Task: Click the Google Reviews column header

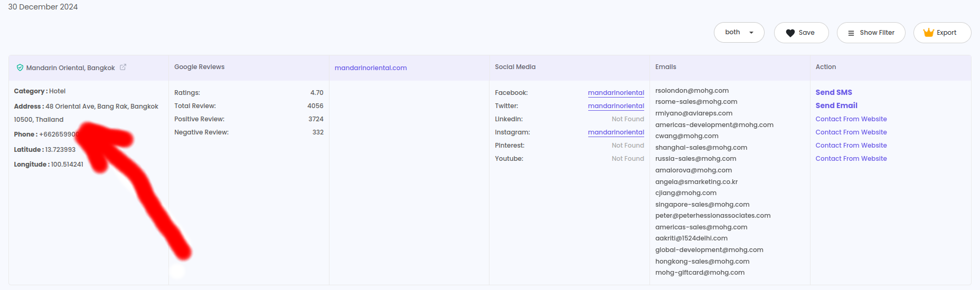Action: [199, 67]
